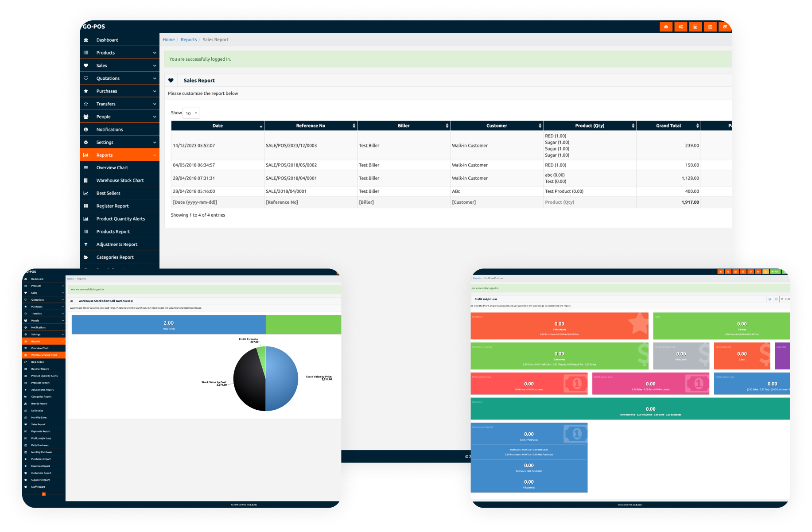Click the Notifications info icon in sidebar

tap(86, 130)
